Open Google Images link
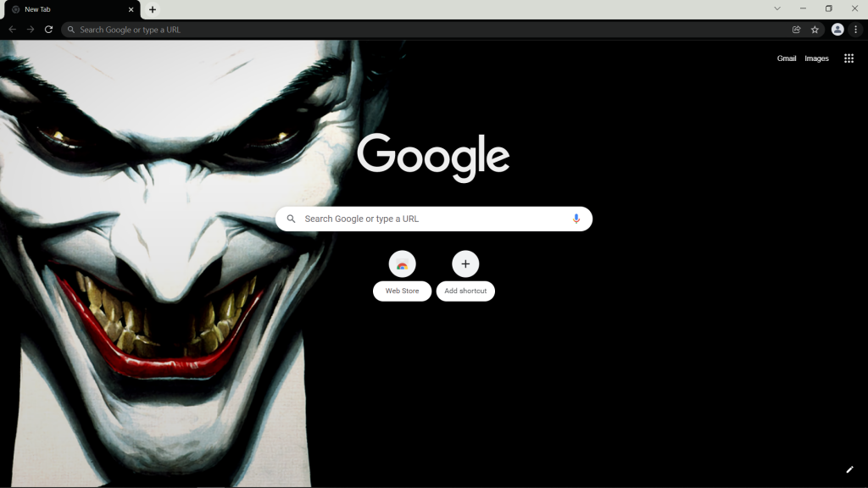The width and height of the screenshot is (868, 488). (x=816, y=58)
